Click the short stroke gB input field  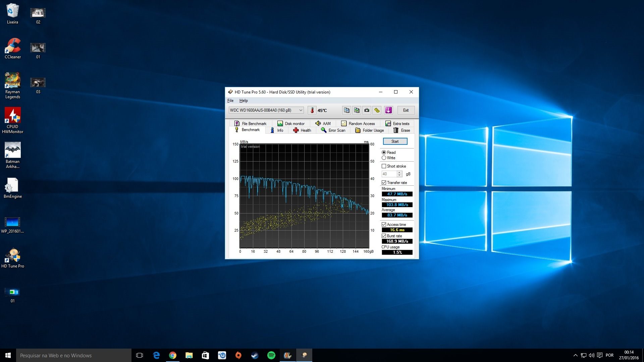(x=389, y=174)
